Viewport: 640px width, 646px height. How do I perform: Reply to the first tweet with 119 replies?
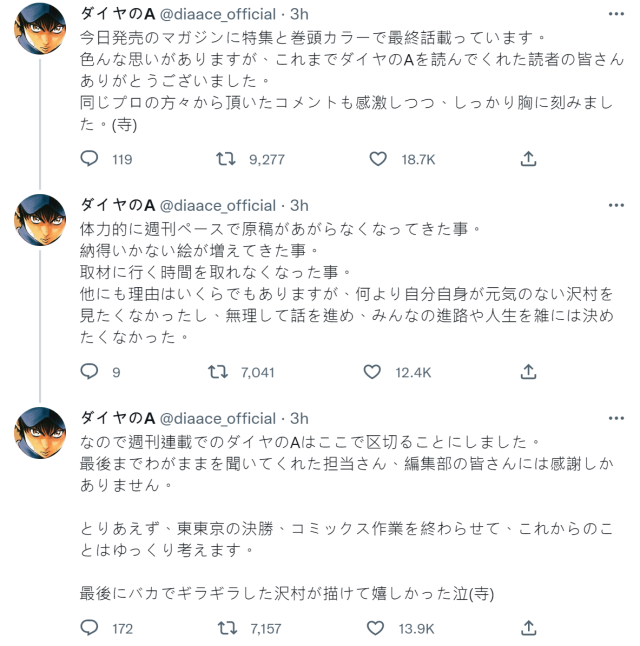click(x=89, y=158)
